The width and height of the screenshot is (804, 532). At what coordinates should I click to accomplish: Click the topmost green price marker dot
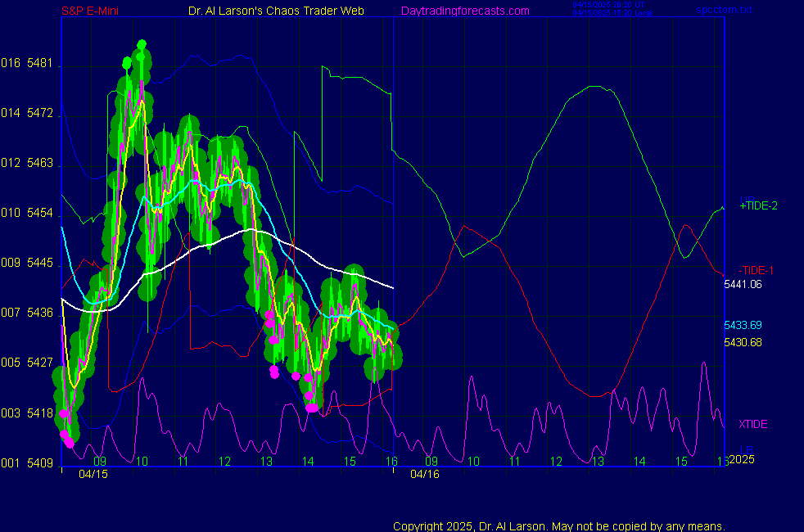click(142, 44)
